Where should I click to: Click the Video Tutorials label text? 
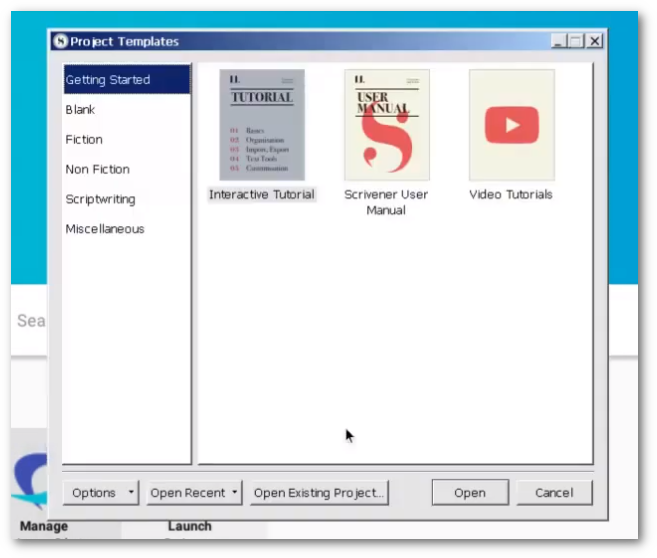(511, 194)
